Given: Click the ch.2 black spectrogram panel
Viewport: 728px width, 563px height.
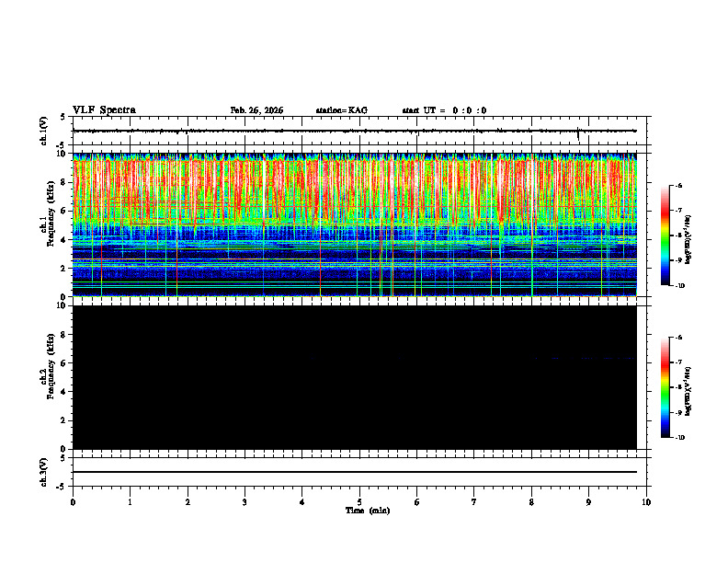Looking at the screenshot, I should click(354, 377).
